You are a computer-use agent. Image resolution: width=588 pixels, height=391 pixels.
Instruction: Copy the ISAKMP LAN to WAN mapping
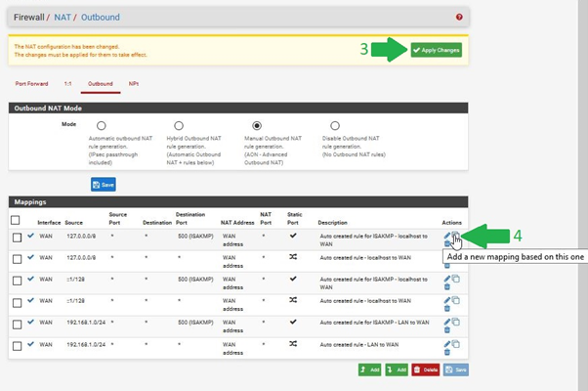[x=456, y=322]
